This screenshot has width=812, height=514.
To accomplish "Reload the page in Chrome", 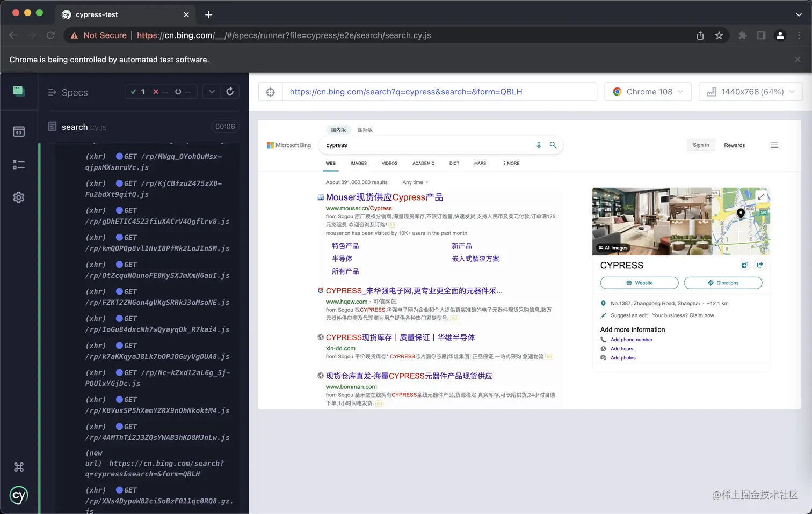I will pyautogui.click(x=50, y=35).
